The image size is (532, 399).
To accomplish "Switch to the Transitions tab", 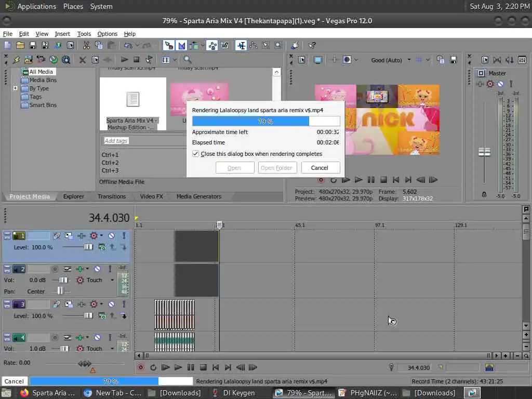I will [112, 196].
